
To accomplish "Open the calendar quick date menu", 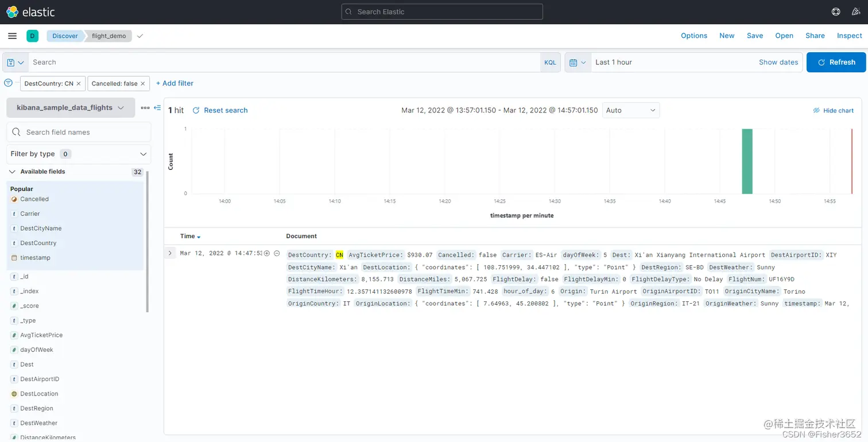I will point(578,62).
